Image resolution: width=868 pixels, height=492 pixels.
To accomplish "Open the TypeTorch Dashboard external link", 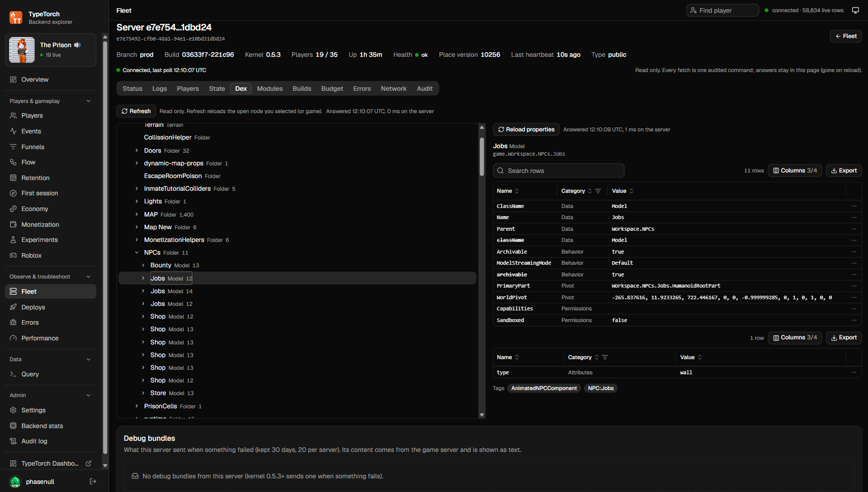I will pos(50,464).
